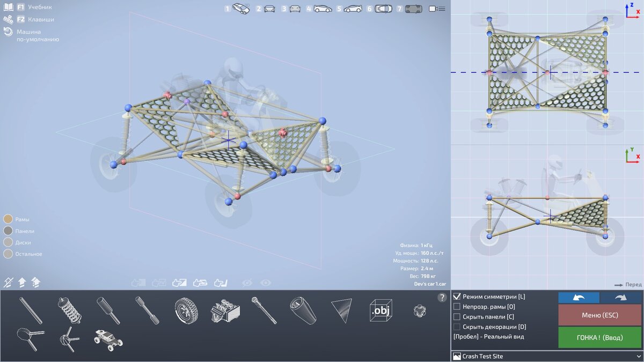Click the 'Dev's car 1.car' file name

click(429, 284)
